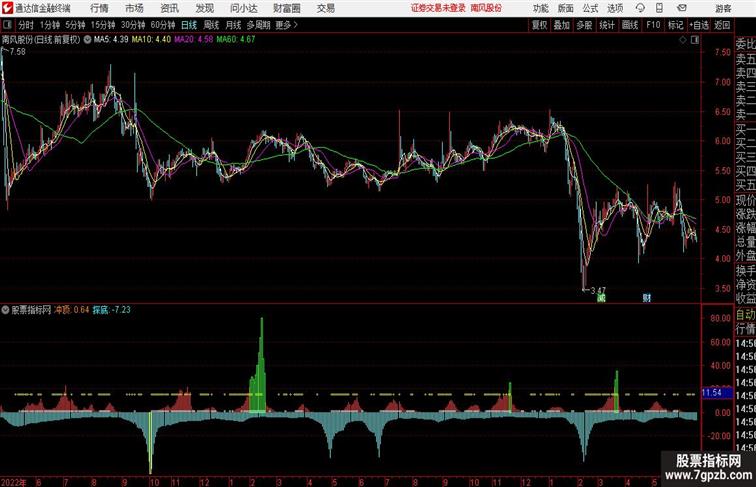Click the green 减 marker below the chart
756x487 pixels.
[x=601, y=298]
